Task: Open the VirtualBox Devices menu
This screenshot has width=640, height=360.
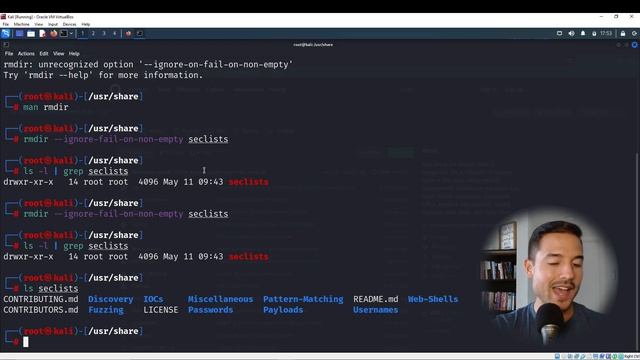Action: pyautogui.click(x=69, y=24)
